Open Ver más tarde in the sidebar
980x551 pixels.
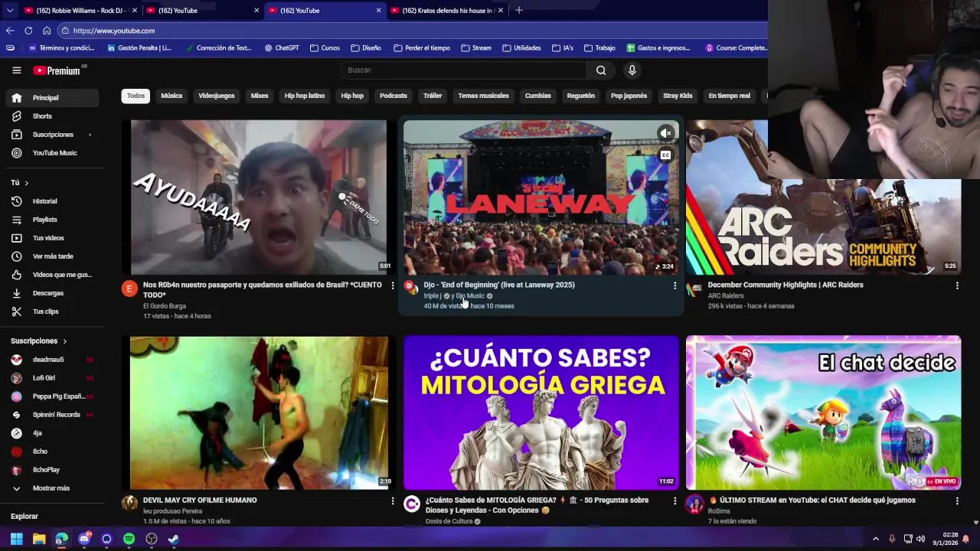tap(53, 256)
